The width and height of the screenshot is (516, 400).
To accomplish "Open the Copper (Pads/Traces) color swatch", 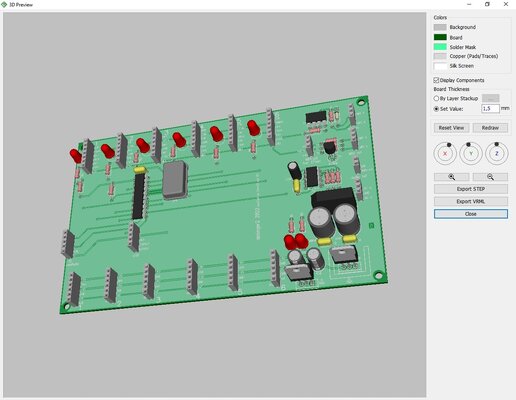I will tap(440, 56).
